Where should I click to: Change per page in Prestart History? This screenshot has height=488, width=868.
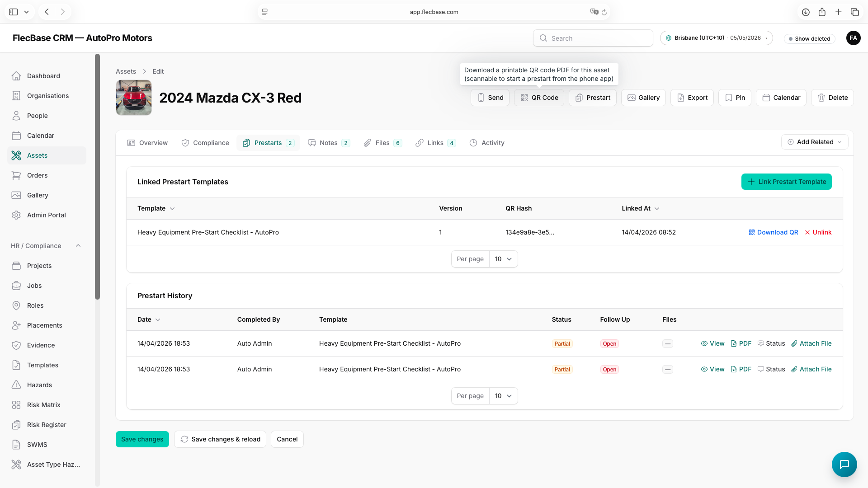click(x=503, y=396)
